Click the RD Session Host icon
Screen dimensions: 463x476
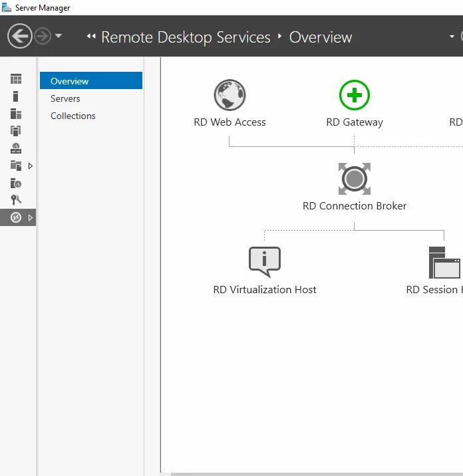pos(444,263)
